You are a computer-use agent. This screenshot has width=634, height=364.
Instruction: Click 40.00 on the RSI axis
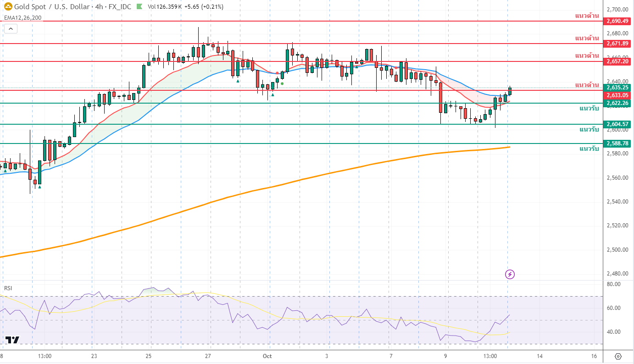tap(613, 332)
